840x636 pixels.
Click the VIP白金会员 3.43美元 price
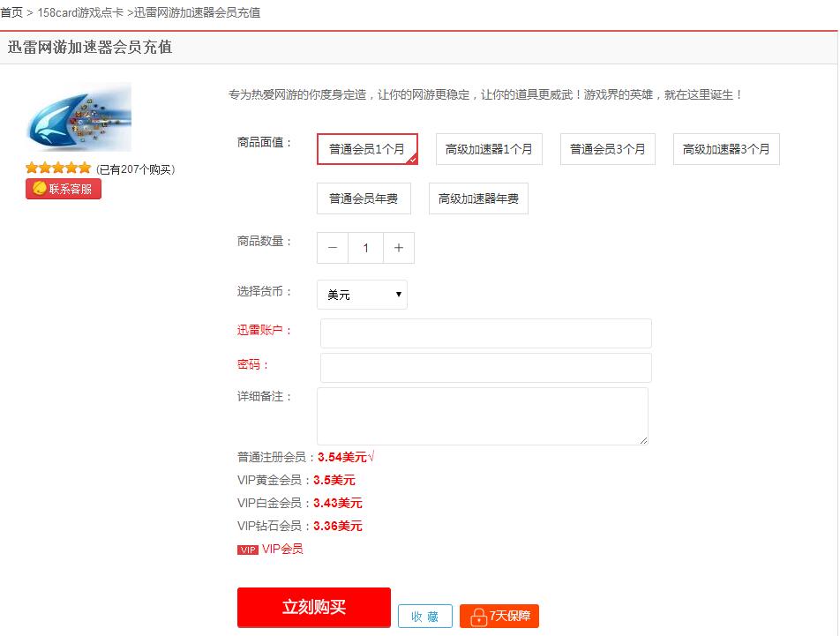click(x=337, y=503)
